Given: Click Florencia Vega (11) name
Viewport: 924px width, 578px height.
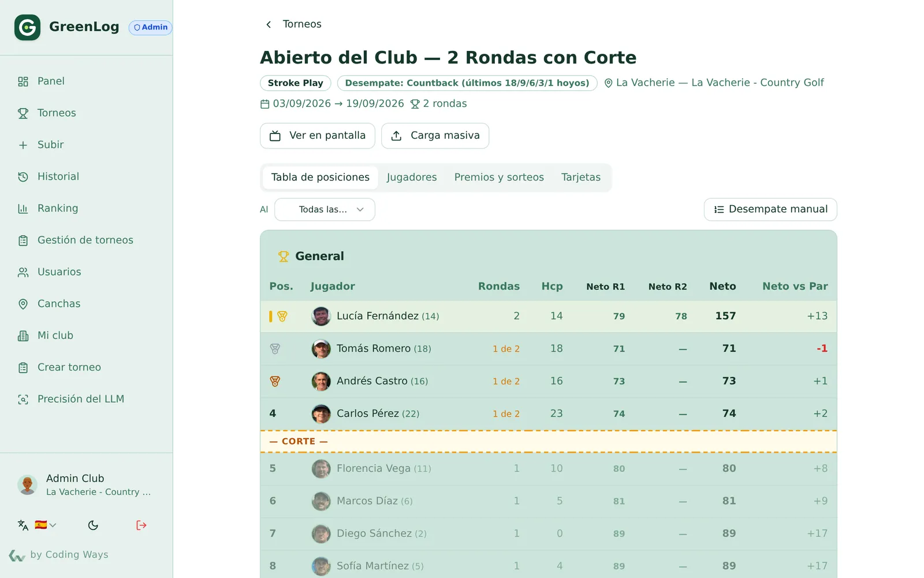Looking at the screenshot, I should [384, 469].
